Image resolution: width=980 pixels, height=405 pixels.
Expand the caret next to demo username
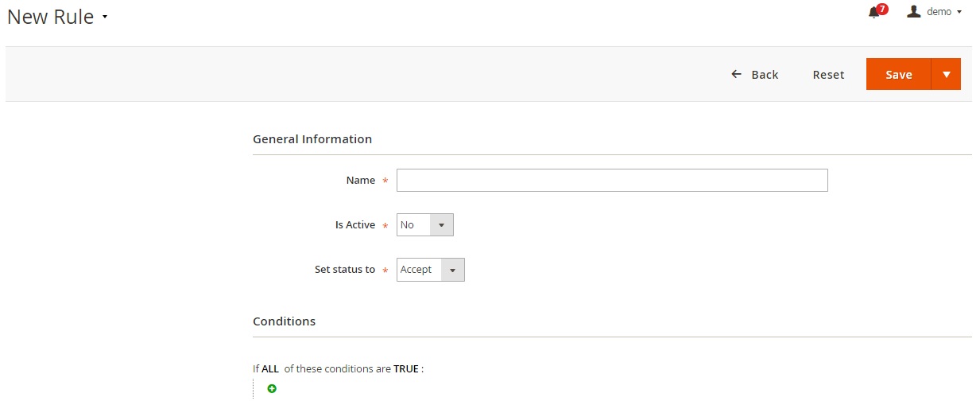click(959, 12)
